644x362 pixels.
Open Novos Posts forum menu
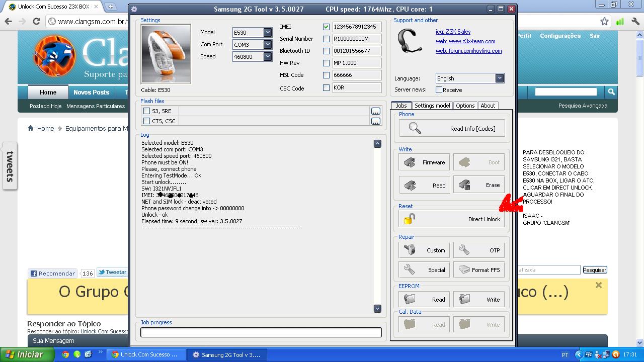point(91,92)
